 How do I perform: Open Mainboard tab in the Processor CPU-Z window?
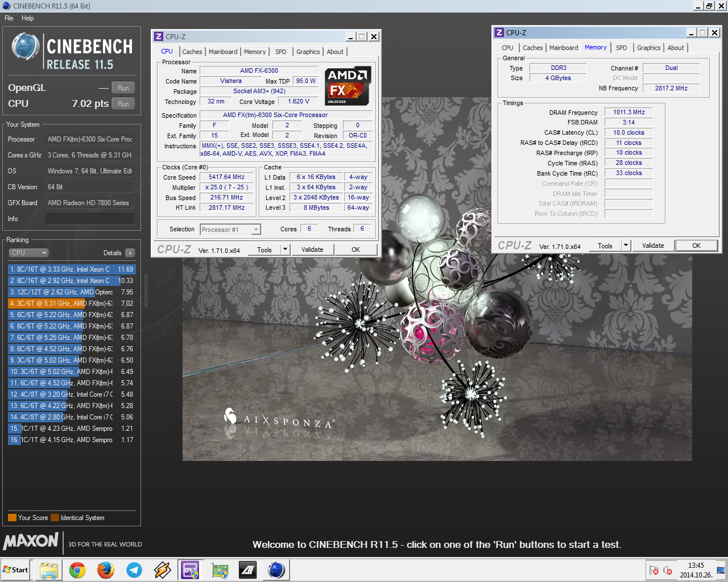(223, 52)
